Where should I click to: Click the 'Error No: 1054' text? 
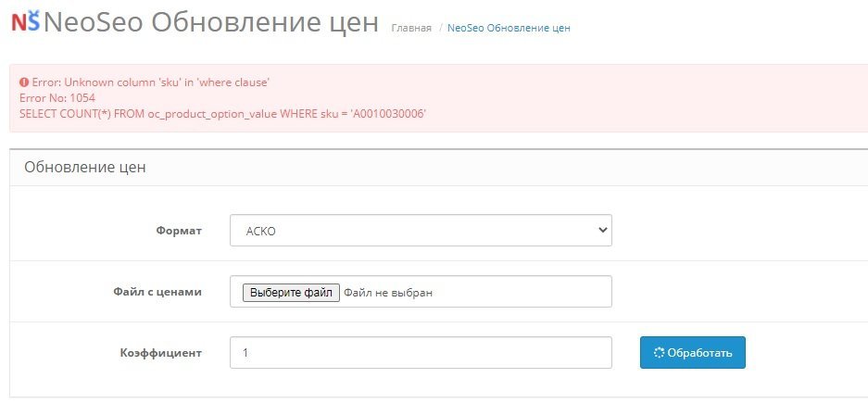[57, 98]
